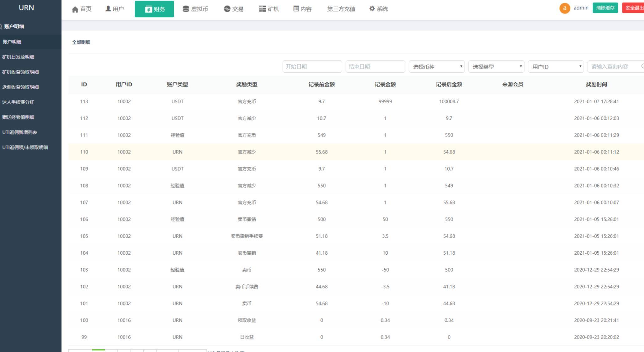Open 矿机收益领取明细 in the sidebar
644x352 pixels.
(x=20, y=72)
